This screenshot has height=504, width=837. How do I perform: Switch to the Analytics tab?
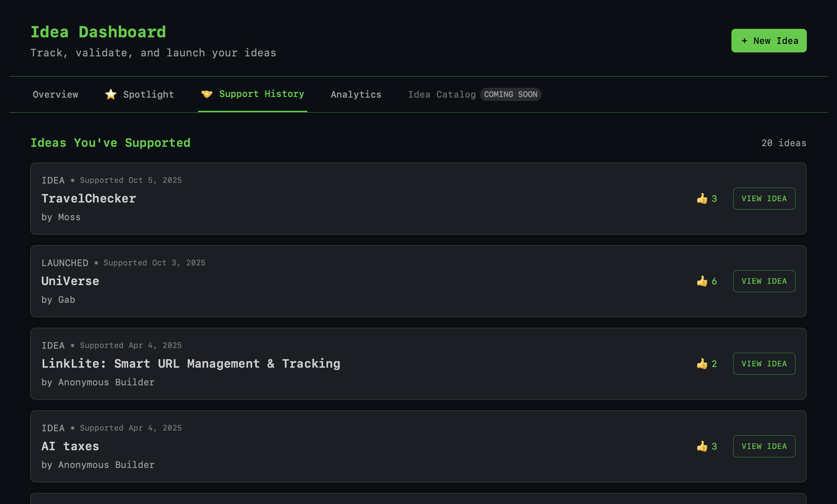click(356, 94)
